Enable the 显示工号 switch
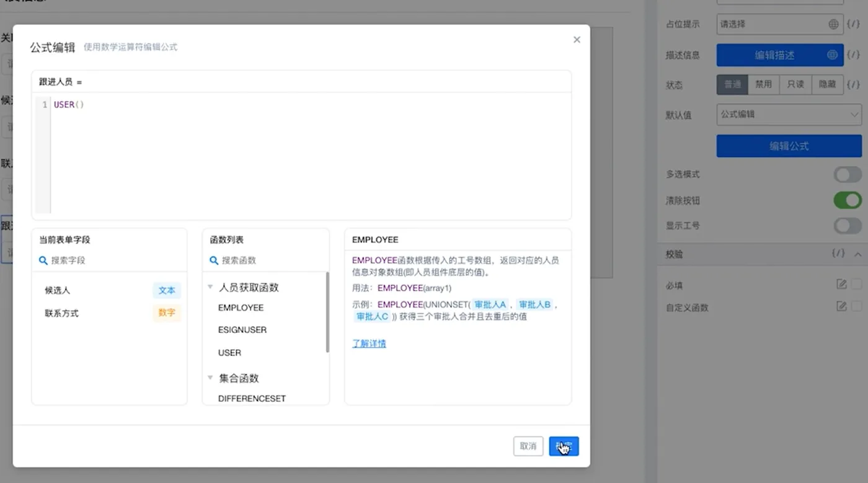 pyautogui.click(x=848, y=226)
